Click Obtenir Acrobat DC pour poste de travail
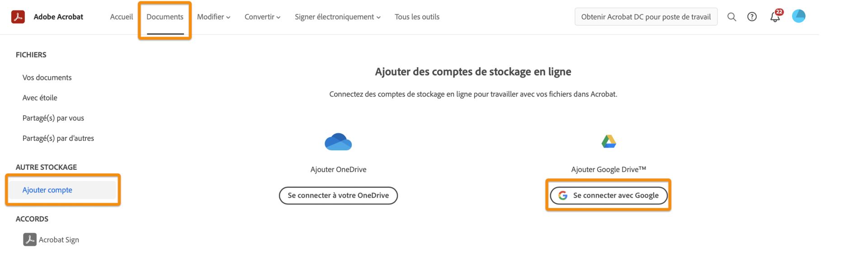 click(x=646, y=16)
